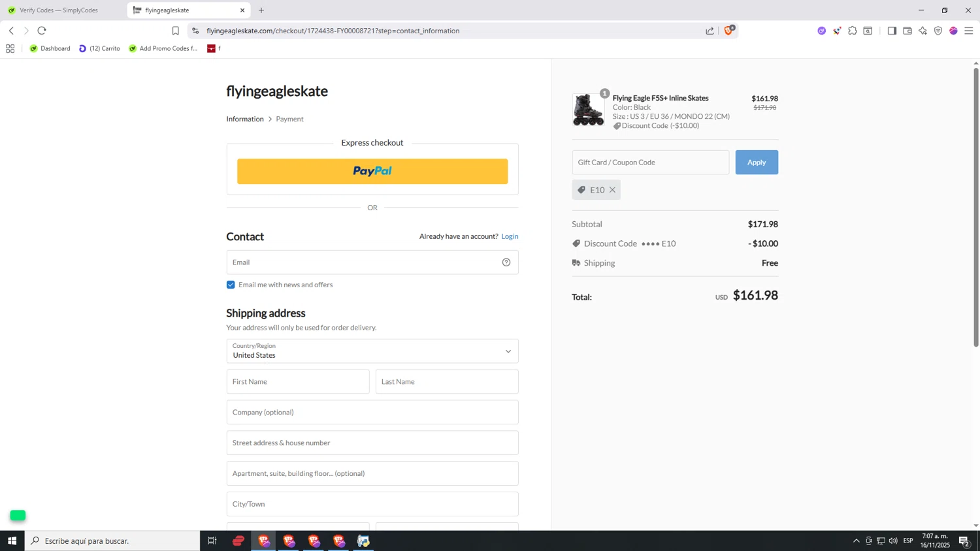
Task: Switch to Verify Codes — SimplyCodes tab
Action: pyautogui.click(x=59, y=10)
